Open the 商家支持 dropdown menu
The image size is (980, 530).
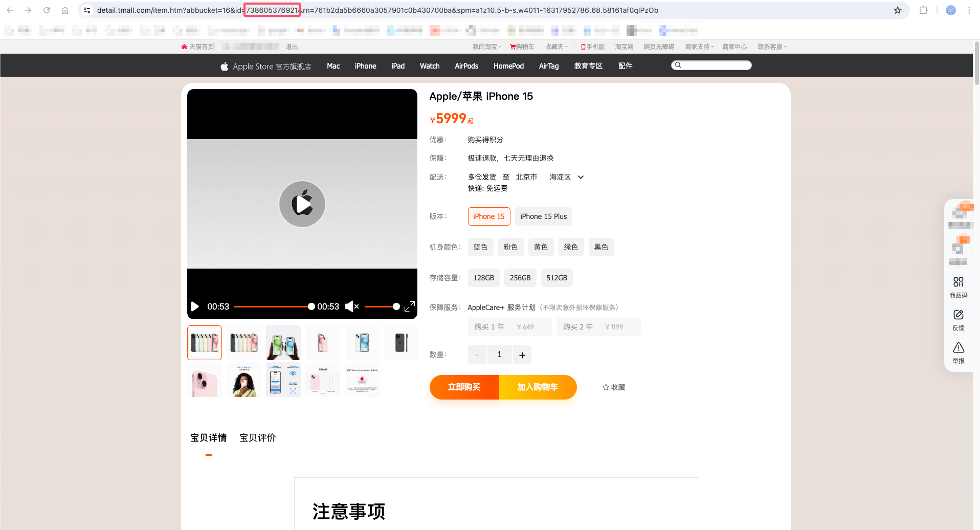(x=699, y=47)
